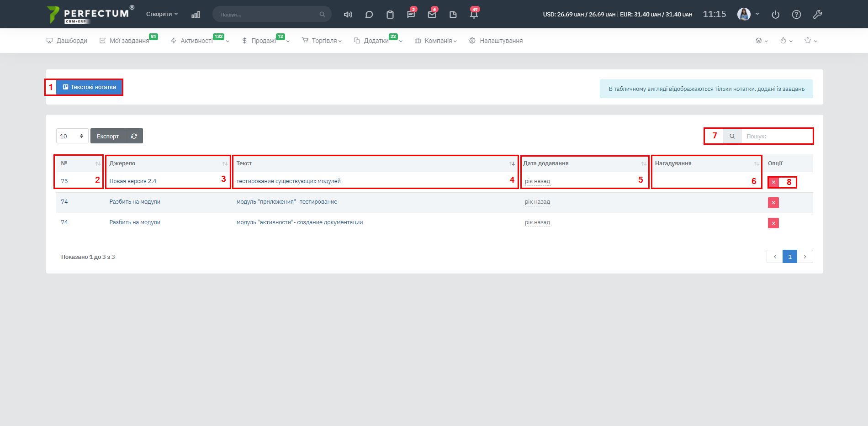Viewport: 868px width, 426px height.
Task: Open the chat bubble icon
Action: coord(369,15)
